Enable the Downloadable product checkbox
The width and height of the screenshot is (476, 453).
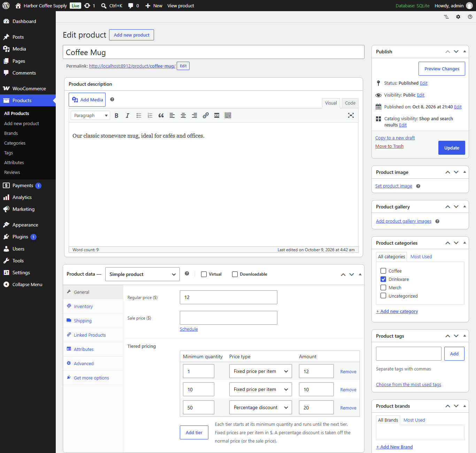235,274
